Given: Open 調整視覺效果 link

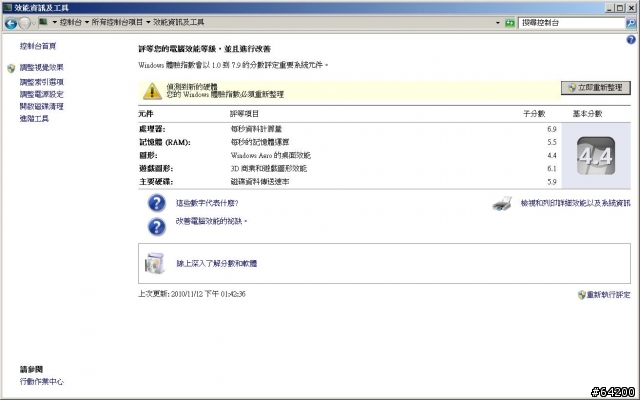Looking at the screenshot, I should [42, 68].
